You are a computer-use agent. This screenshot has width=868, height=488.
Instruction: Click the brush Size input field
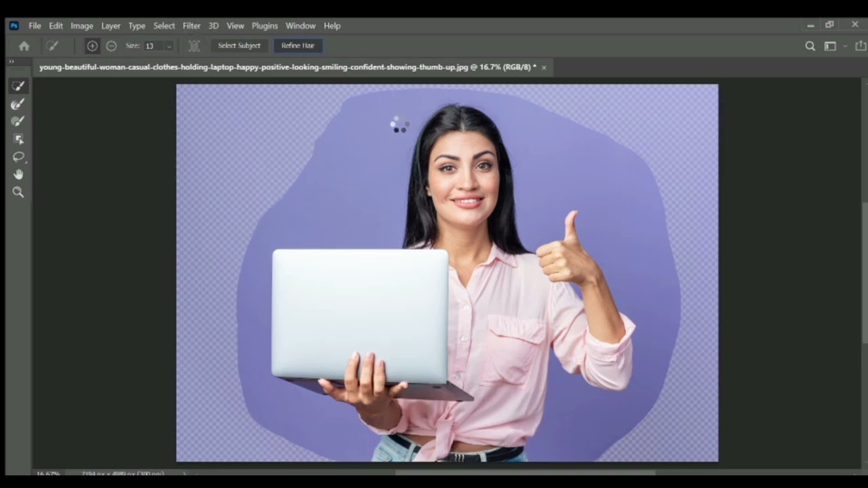153,46
